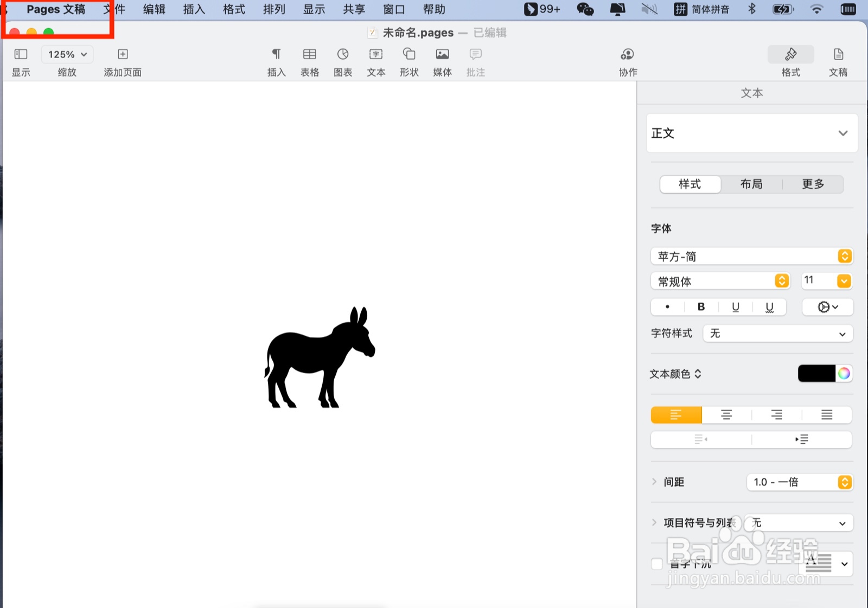Screen dimensions: 868x608
Task: Open the 排列 menu
Action: 274,9
